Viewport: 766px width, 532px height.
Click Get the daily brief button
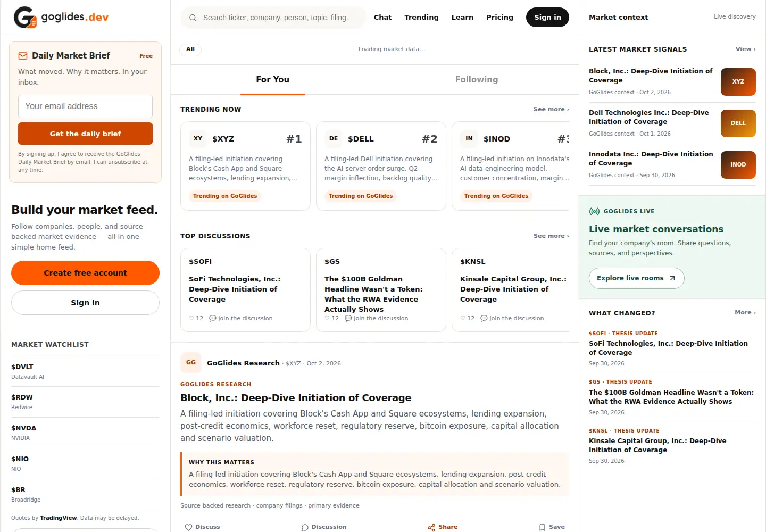pyautogui.click(x=85, y=134)
